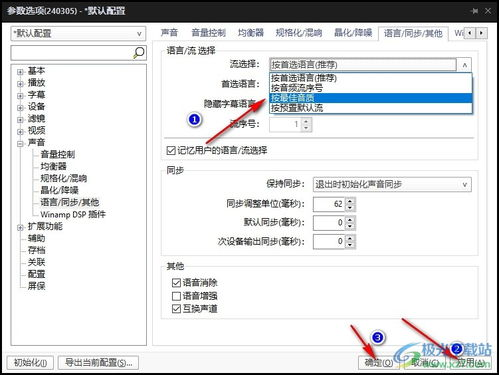This screenshot has height=375, width=499.
Task: Increase 次设备输出同步 value
Action: (350, 238)
